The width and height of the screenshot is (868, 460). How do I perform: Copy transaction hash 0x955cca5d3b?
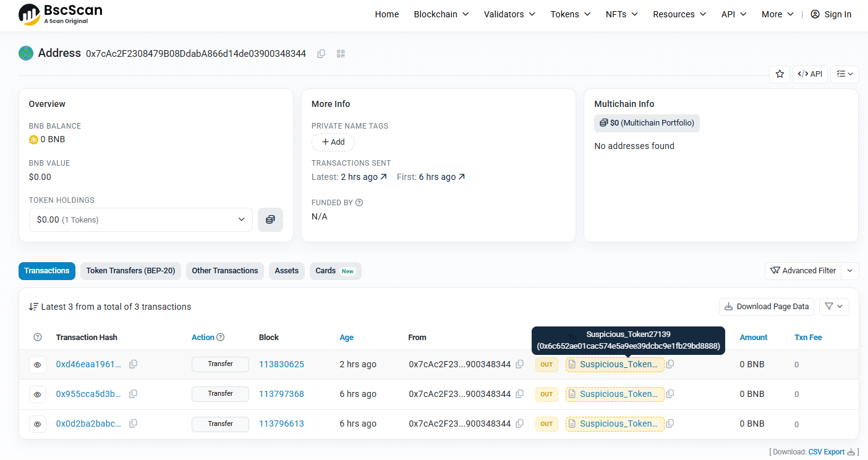[133, 394]
